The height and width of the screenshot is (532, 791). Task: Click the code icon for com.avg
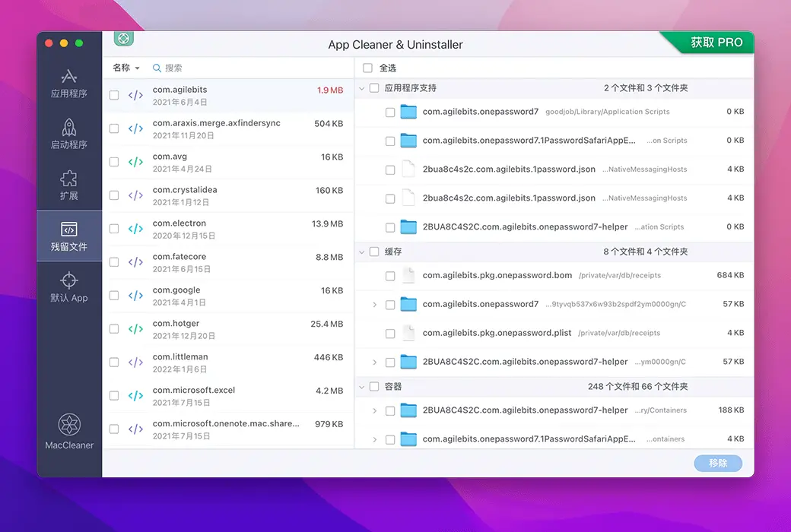pos(135,162)
